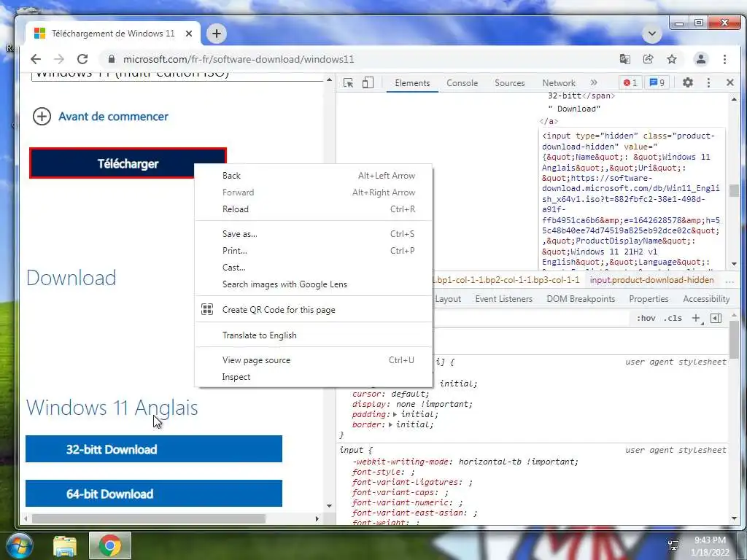Close the DevTools panel with X icon

[x=729, y=82]
